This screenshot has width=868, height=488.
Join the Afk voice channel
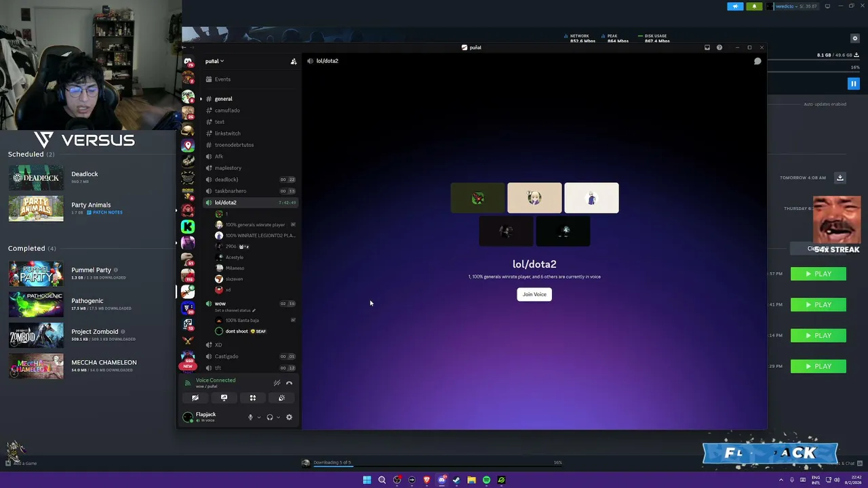pos(251,157)
